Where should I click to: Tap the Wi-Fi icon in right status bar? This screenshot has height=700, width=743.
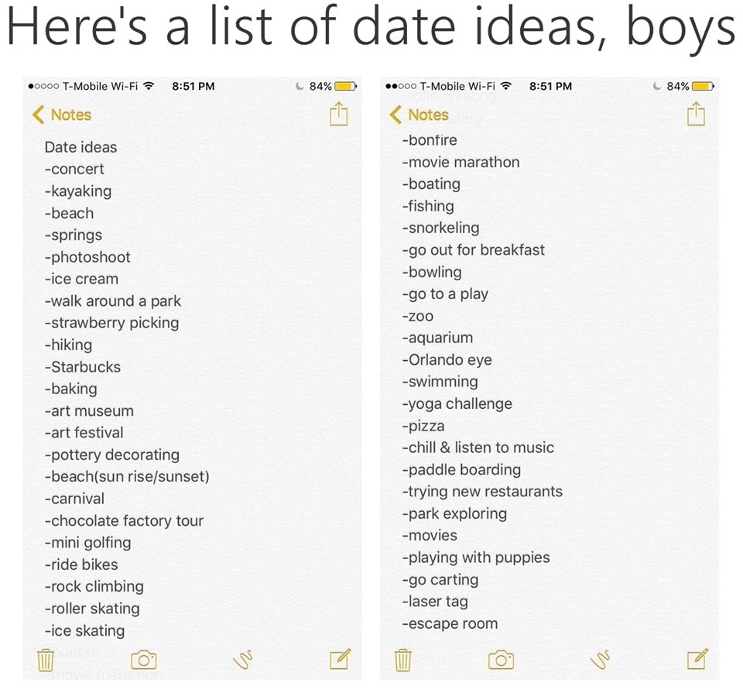(506, 86)
